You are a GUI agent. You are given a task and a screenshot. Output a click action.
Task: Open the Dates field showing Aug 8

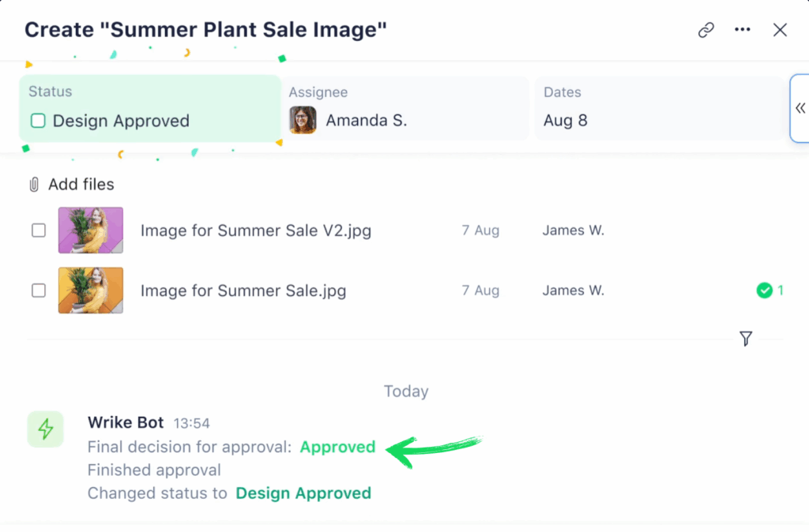[660, 108]
